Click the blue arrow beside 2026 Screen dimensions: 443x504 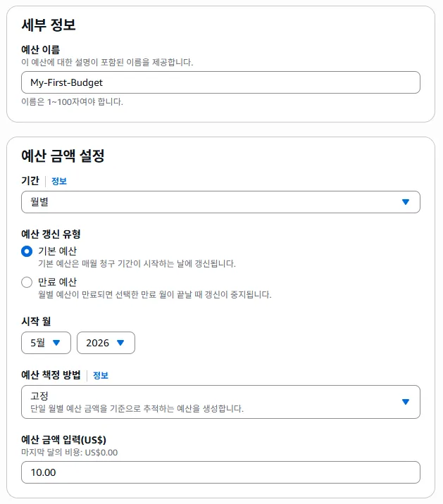point(120,343)
